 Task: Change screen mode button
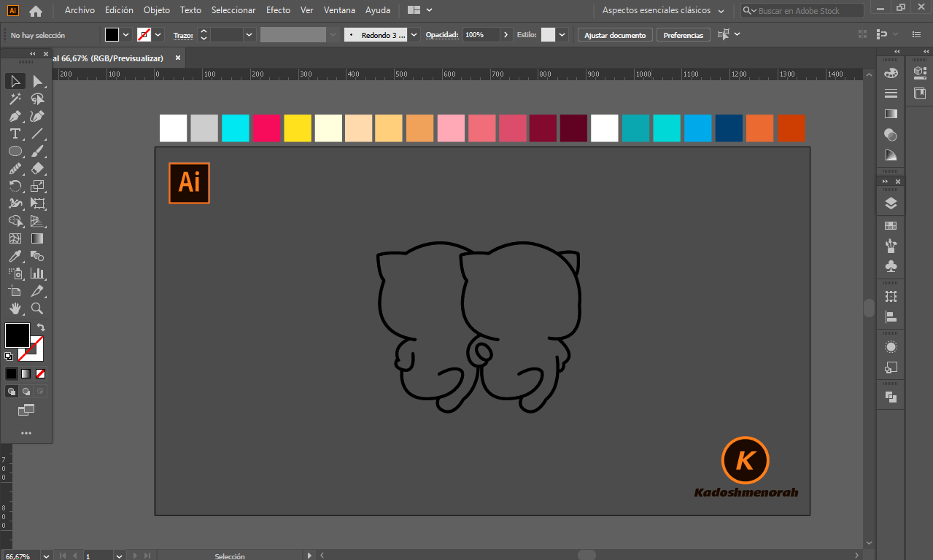point(26,411)
